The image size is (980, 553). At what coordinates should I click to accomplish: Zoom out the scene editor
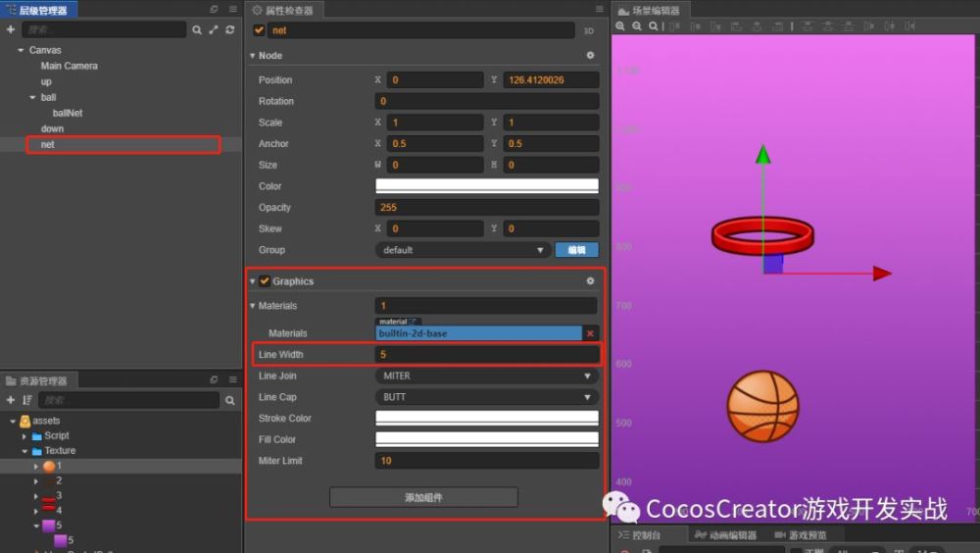637,26
